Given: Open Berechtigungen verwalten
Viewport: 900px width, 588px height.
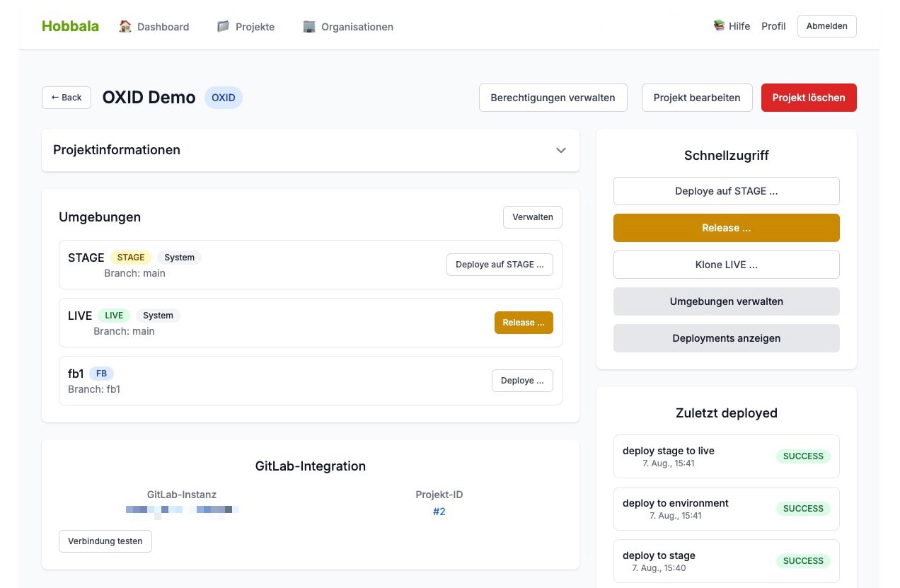Looking at the screenshot, I should (553, 98).
